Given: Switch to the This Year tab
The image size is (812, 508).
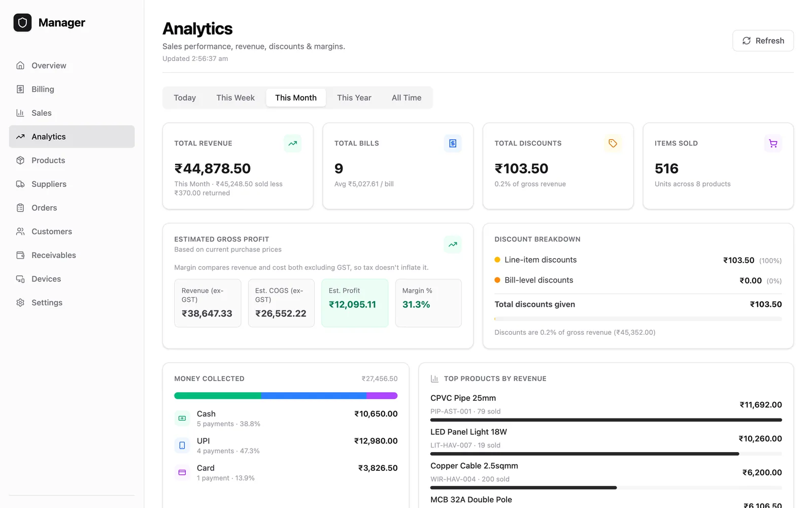Looking at the screenshot, I should (x=354, y=98).
